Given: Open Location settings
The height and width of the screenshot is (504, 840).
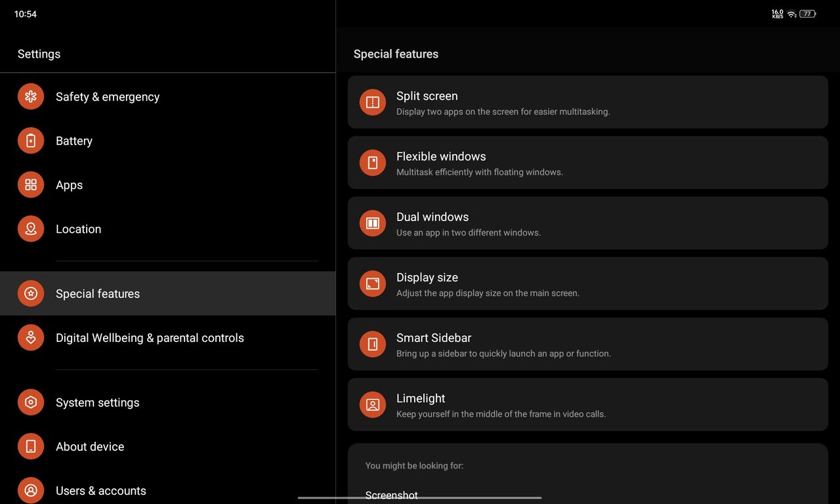Looking at the screenshot, I should coord(167,229).
